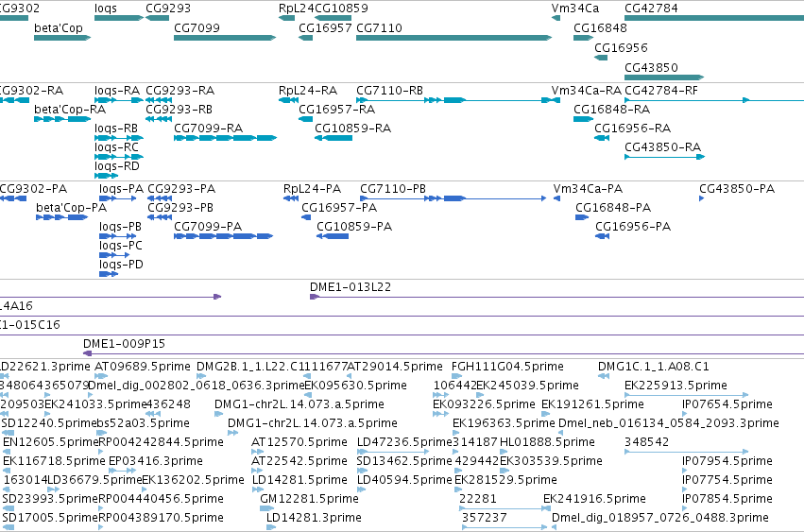Select the CG9293-RA transcript label
Image resolution: width=804 pixels, height=532 pixels.
click(180, 91)
